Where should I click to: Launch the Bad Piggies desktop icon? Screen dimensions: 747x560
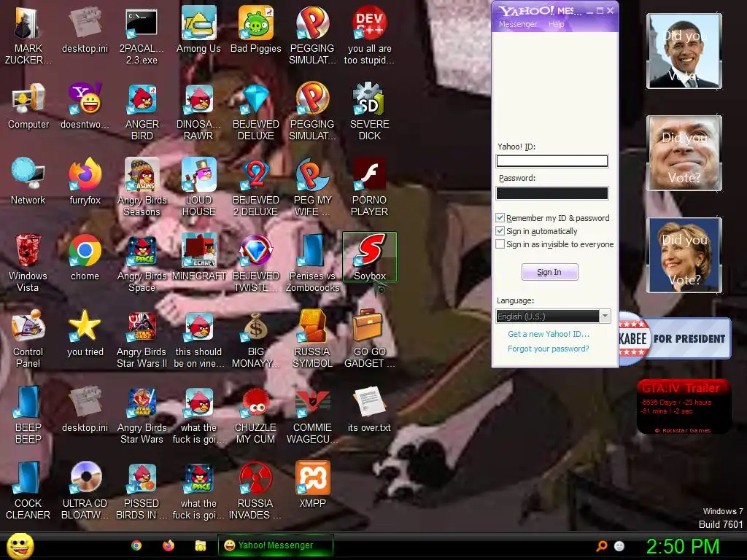point(256,29)
